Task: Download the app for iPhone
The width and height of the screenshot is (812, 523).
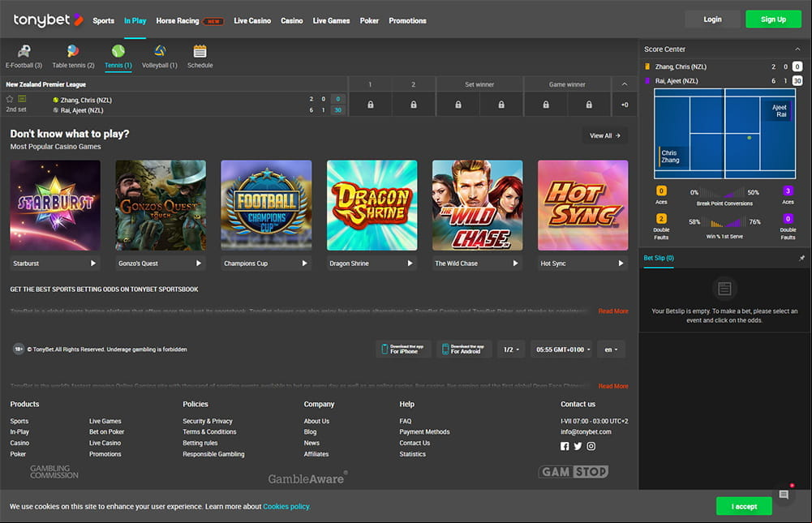Action: tap(403, 349)
